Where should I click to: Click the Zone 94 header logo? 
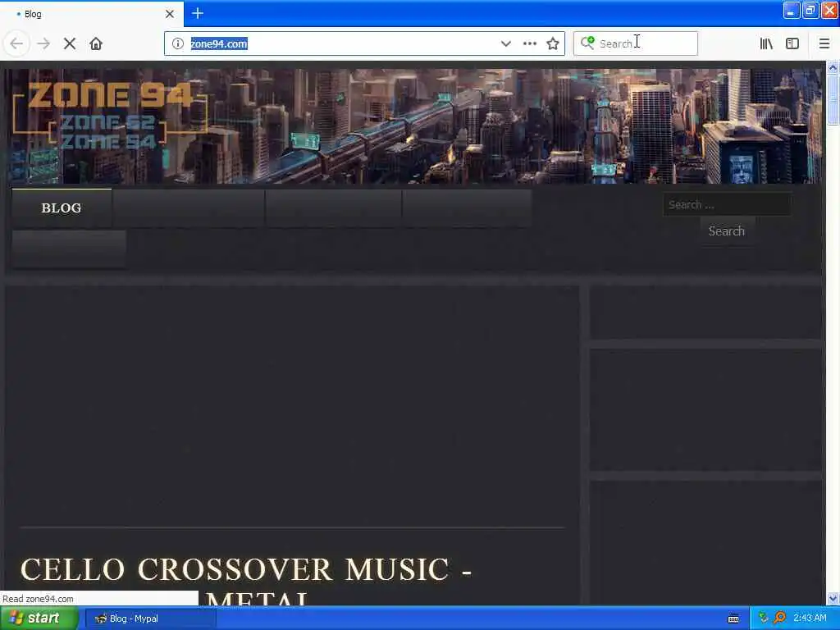point(110,115)
